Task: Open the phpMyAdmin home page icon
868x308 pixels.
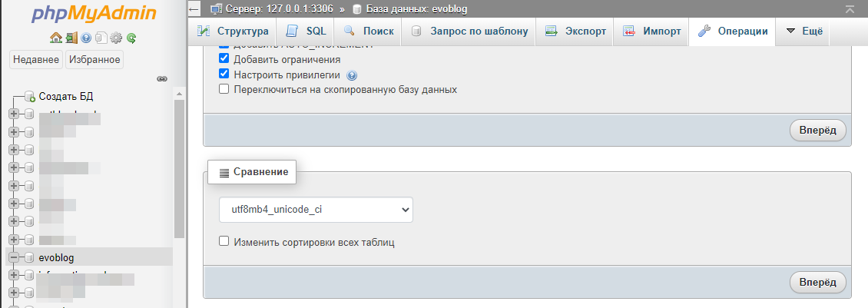Action: (55, 38)
